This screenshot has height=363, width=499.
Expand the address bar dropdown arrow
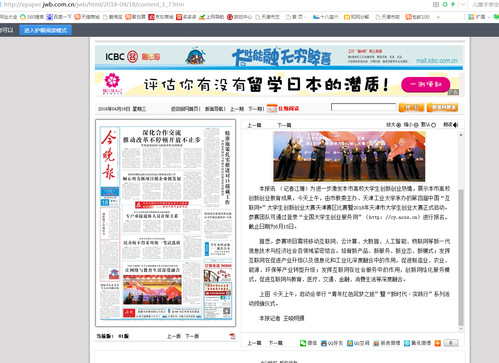click(x=462, y=4)
